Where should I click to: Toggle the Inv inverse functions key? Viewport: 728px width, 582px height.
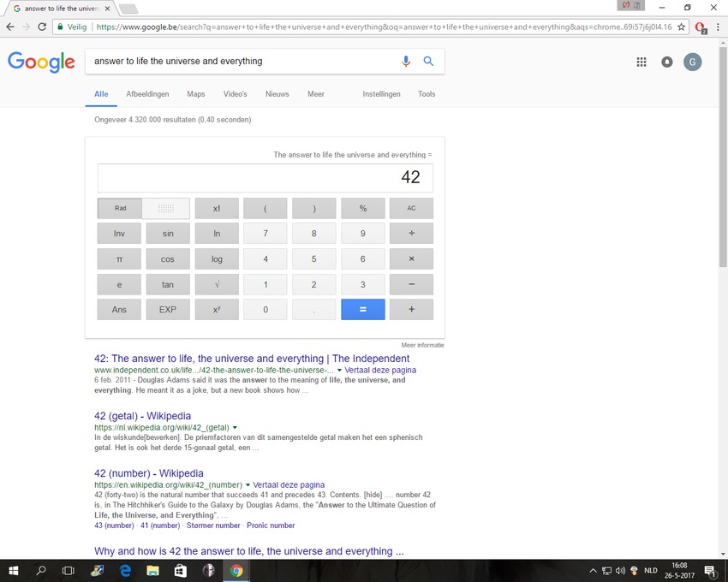point(119,234)
